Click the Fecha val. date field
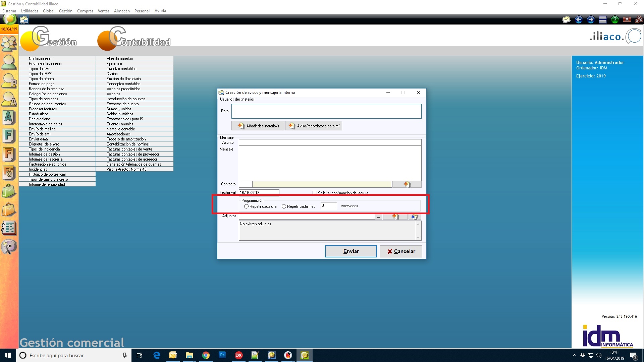This screenshot has width=644, height=362. pyautogui.click(x=259, y=193)
